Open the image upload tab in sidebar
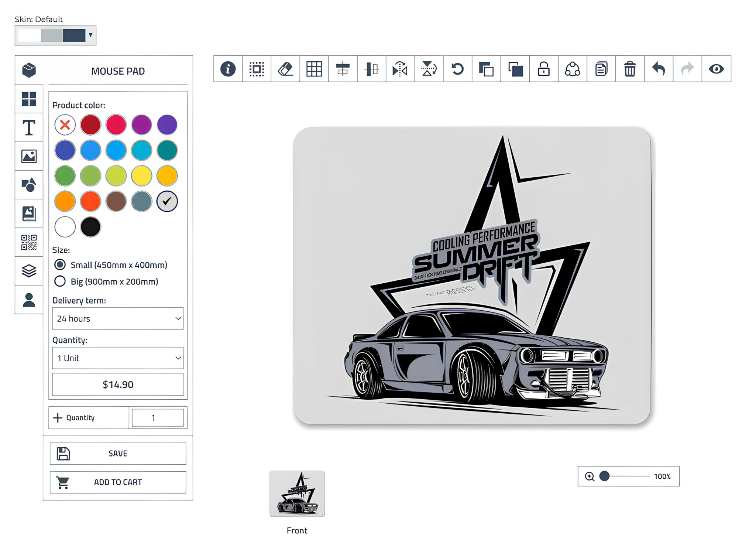 (x=29, y=156)
